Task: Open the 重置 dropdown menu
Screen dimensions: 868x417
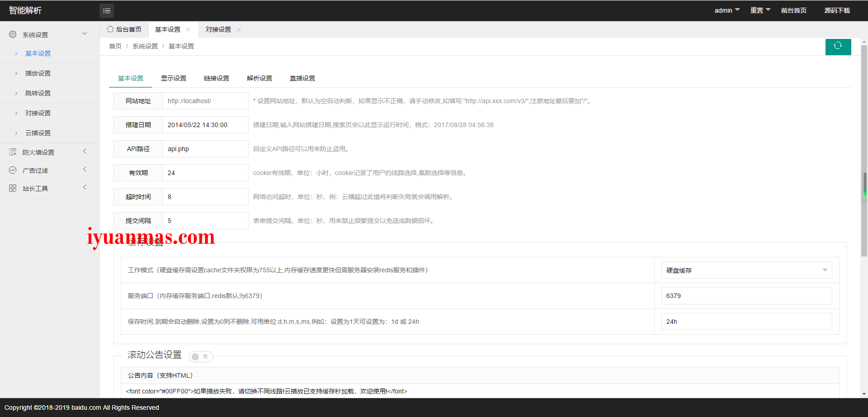Action: (x=760, y=10)
